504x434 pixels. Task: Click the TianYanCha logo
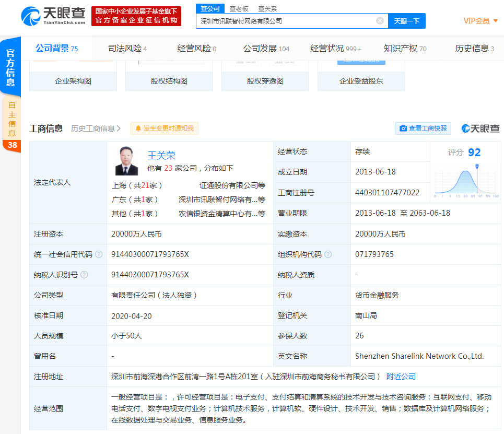click(53, 16)
